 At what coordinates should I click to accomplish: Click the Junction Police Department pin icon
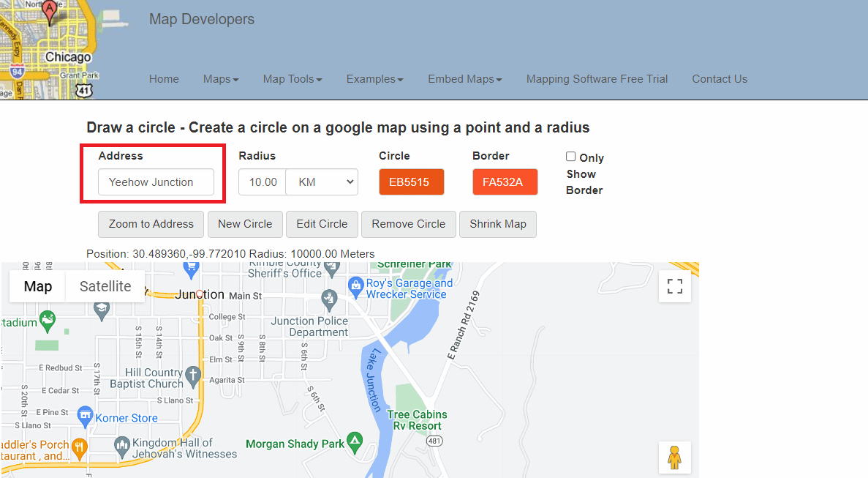pyautogui.click(x=329, y=299)
